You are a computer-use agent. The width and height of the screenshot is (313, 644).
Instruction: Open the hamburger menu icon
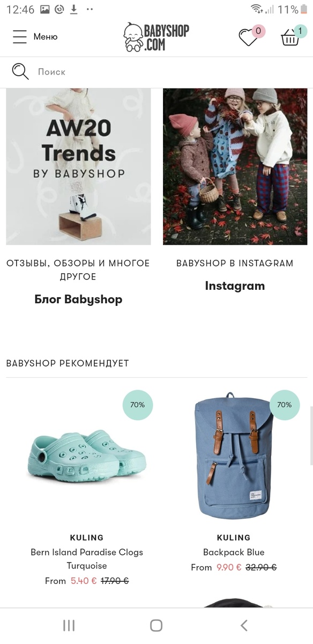tap(20, 36)
